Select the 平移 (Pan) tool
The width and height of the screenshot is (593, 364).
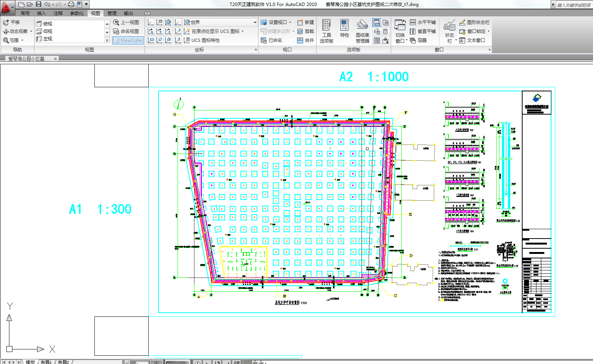(11, 22)
